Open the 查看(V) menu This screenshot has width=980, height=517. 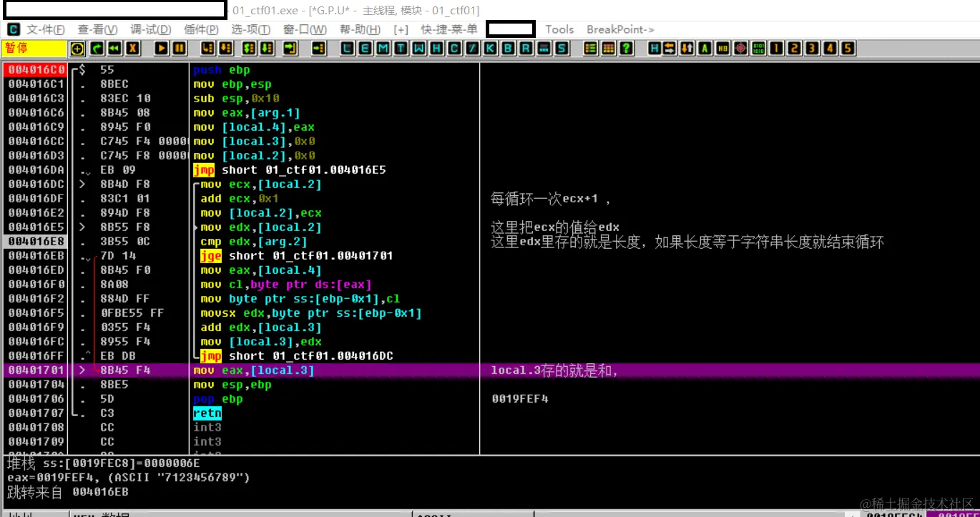click(x=97, y=29)
